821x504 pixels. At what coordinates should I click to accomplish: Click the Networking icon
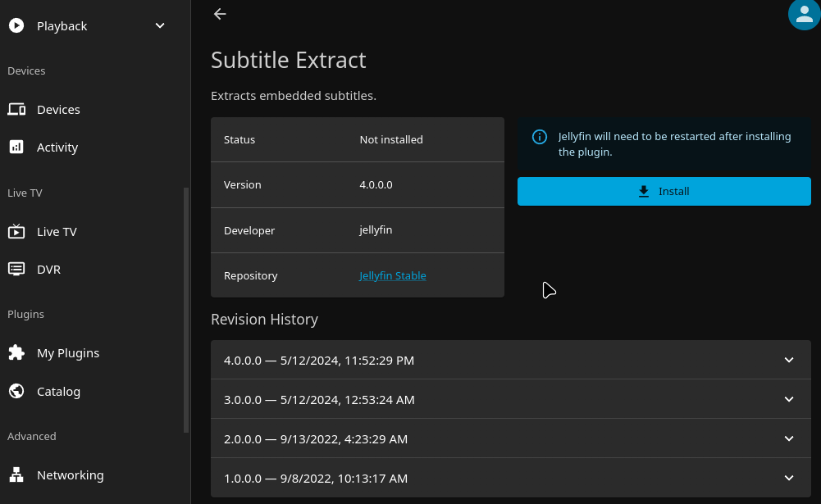(16, 474)
